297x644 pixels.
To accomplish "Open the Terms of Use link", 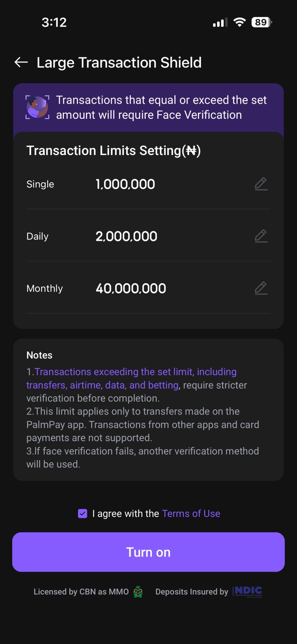I will point(191,514).
